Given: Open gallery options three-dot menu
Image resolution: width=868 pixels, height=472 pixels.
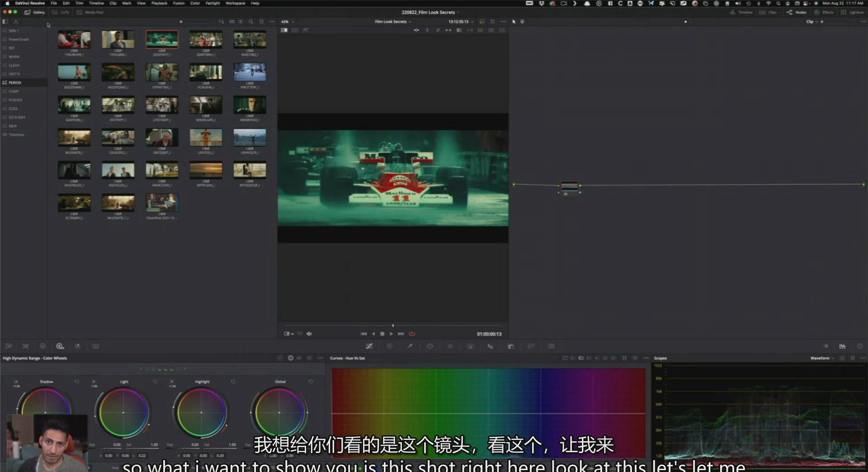Looking at the screenshot, I should click(272, 22).
